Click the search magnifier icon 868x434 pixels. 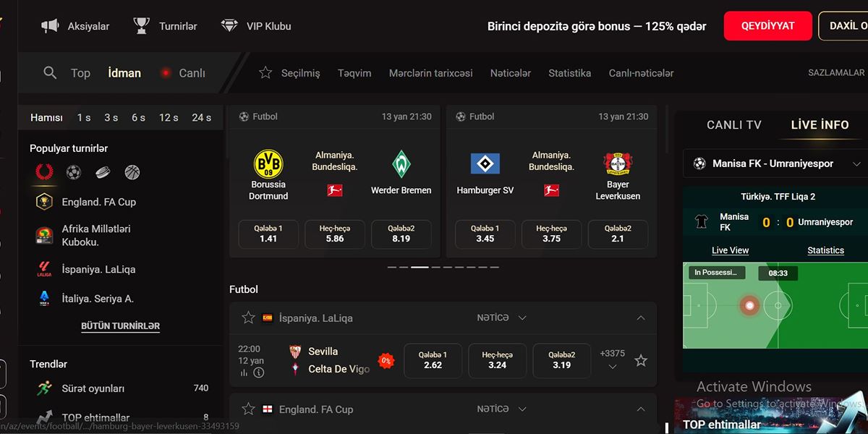coord(50,72)
